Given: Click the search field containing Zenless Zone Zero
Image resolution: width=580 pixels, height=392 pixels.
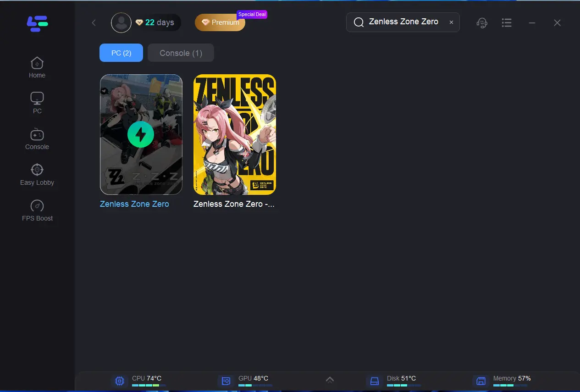Looking at the screenshot, I should [x=403, y=22].
